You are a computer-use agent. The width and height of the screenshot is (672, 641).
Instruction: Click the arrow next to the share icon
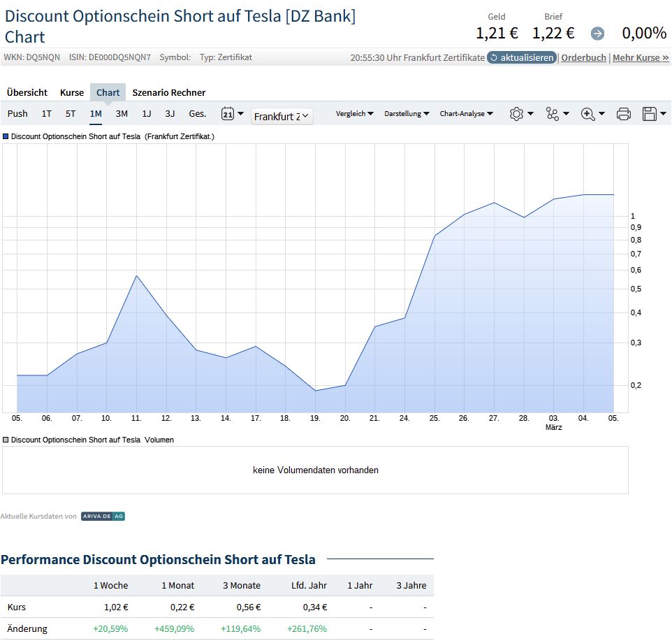(x=566, y=114)
